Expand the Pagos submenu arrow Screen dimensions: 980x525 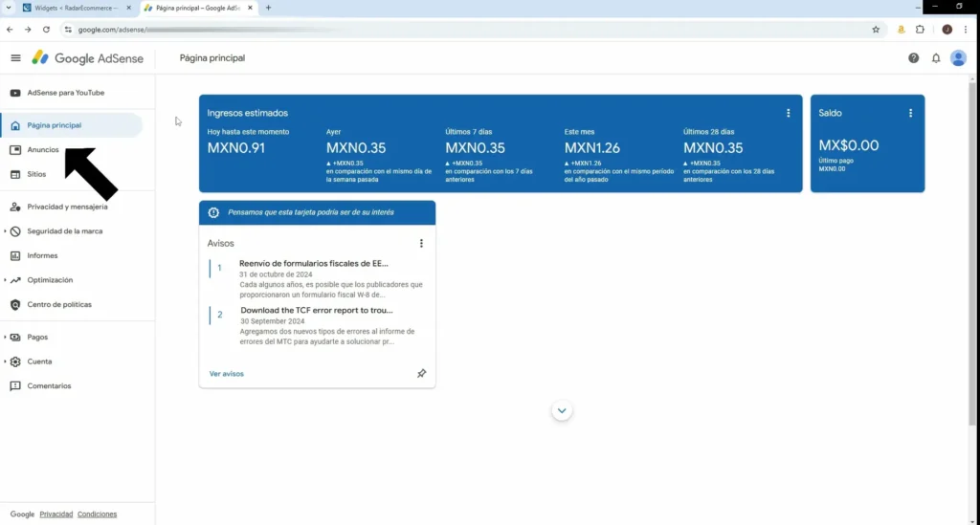(5, 338)
